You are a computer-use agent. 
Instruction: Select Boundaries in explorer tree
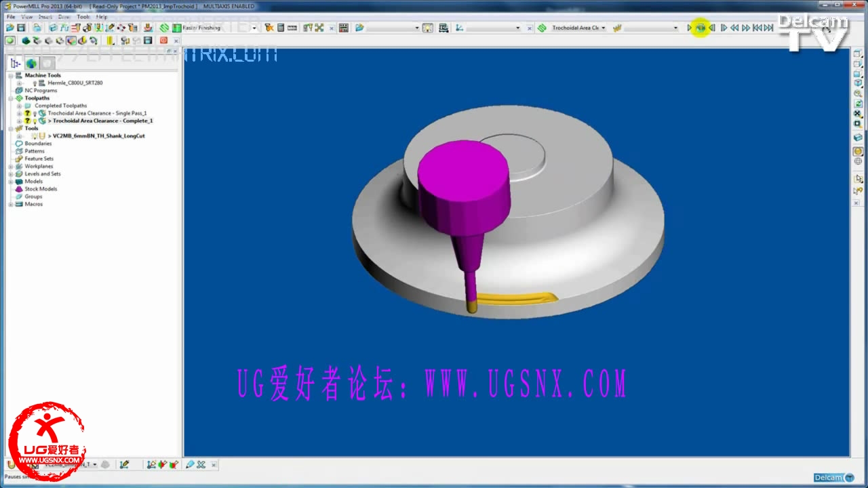pyautogui.click(x=38, y=144)
